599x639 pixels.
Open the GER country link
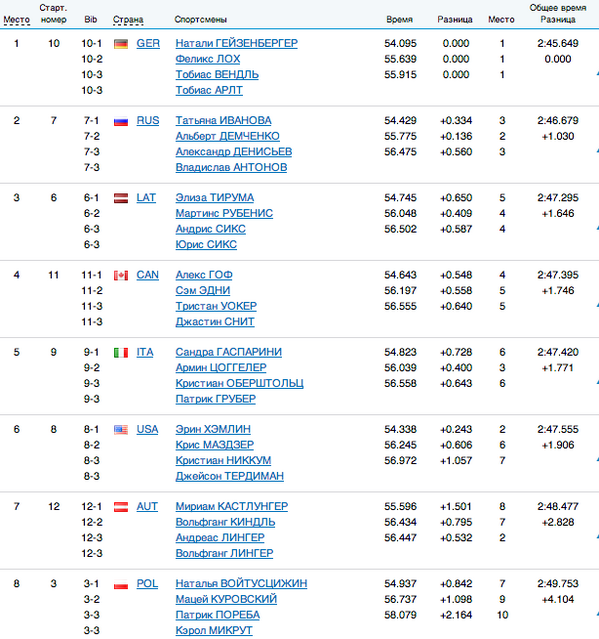(x=148, y=43)
